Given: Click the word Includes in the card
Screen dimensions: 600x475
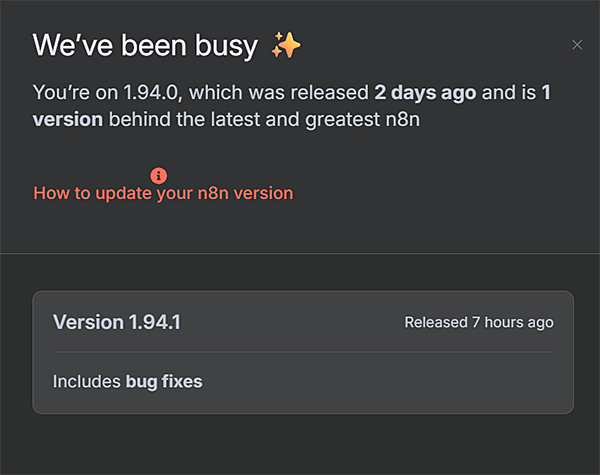Looking at the screenshot, I should click(86, 382).
